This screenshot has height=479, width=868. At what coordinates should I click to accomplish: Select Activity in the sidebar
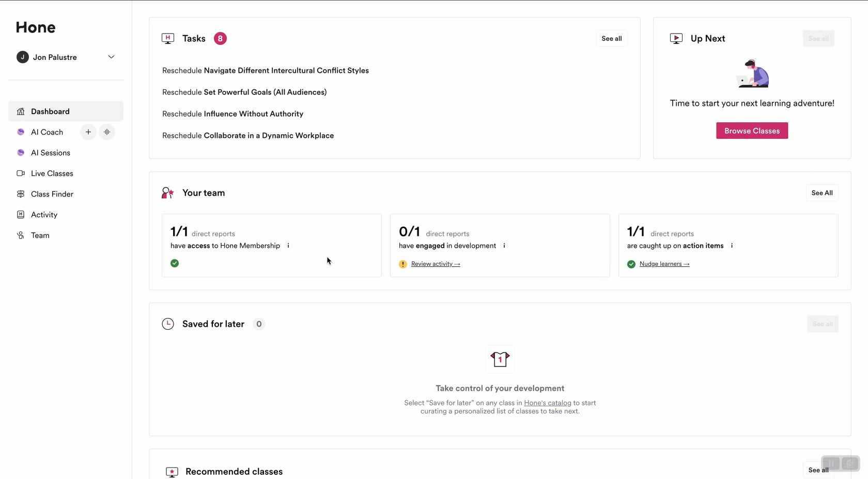click(x=44, y=215)
